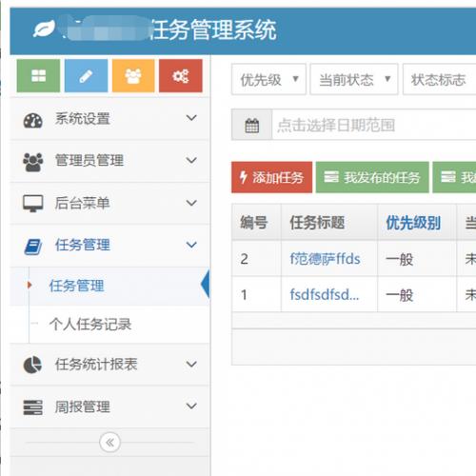The height and width of the screenshot is (476, 476).
Task: Expand the 任务统计报表 menu chevron
Action: (191, 364)
